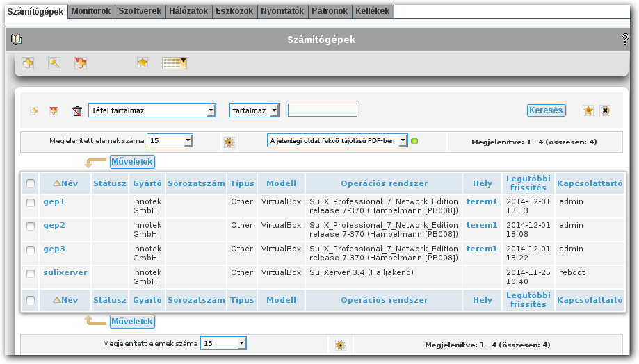Click the lower Műveletek button
Image resolution: width=639 pixels, height=364 pixels.
pos(132,321)
